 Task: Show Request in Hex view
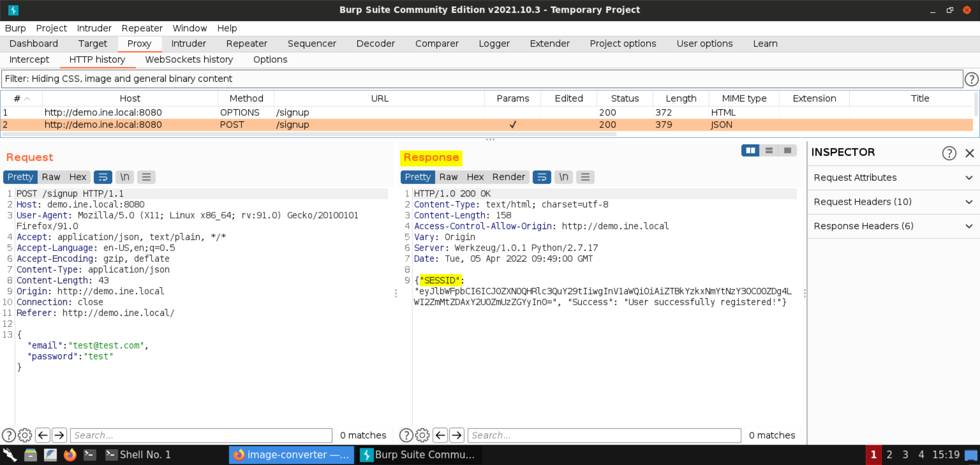tap(78, 177)
